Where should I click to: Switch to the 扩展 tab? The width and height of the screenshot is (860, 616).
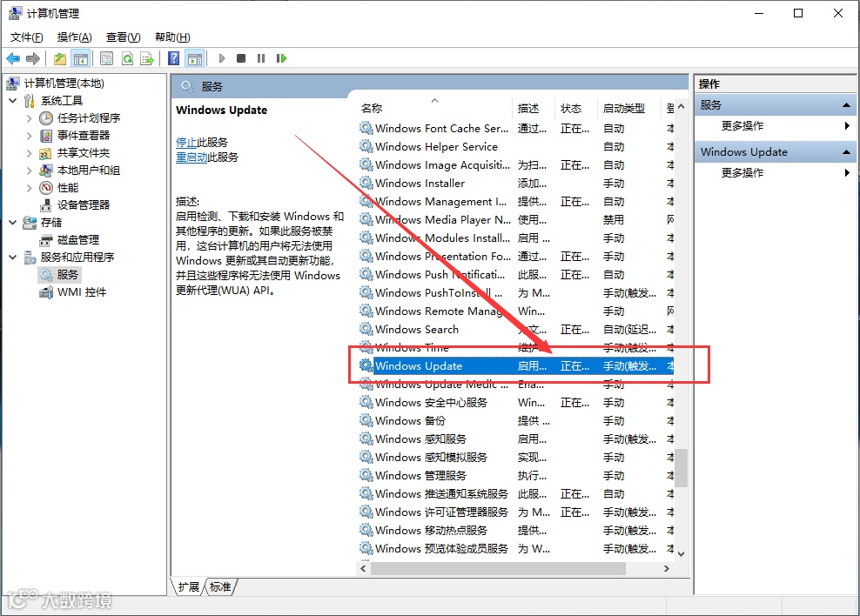click(188, 587)
